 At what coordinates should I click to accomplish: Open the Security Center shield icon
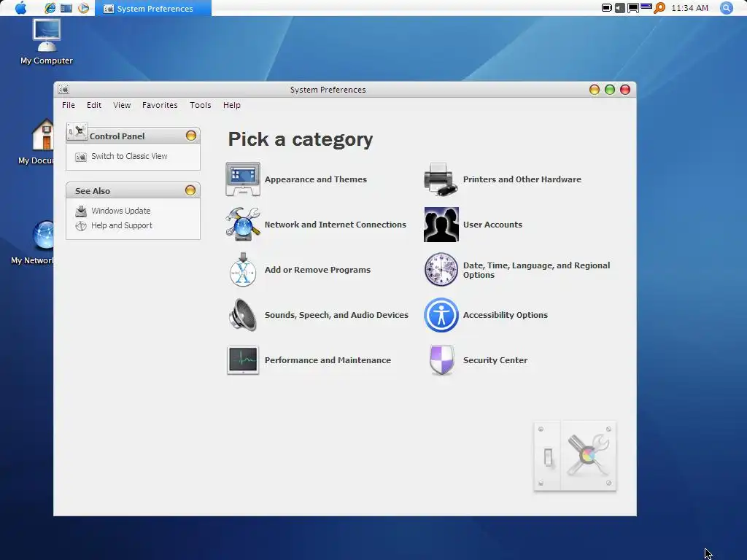point(441,360)
